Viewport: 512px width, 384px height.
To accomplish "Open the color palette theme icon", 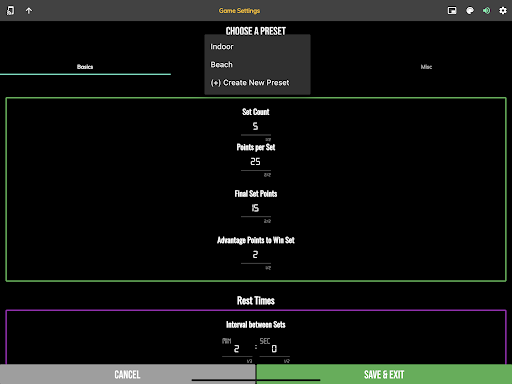I will point(470,11).
